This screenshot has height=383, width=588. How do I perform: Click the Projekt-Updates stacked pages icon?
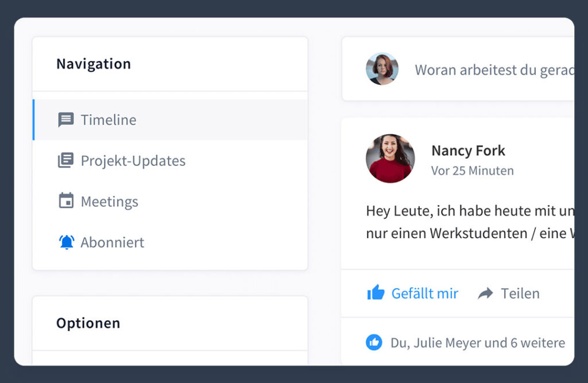coord(65,161)
